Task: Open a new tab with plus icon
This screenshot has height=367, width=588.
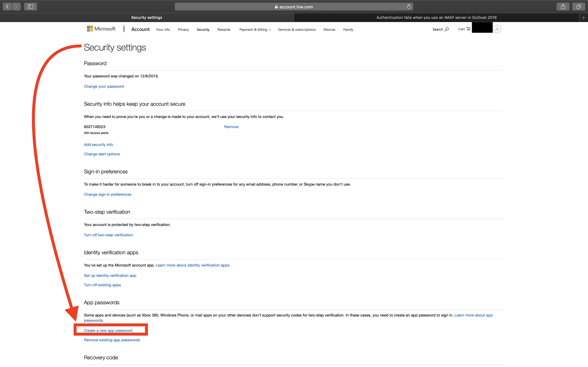Action: point(583,17)
